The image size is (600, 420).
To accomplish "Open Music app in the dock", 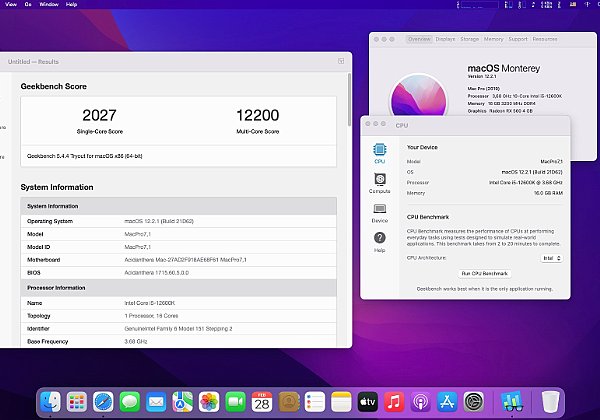I will (394, 402).
